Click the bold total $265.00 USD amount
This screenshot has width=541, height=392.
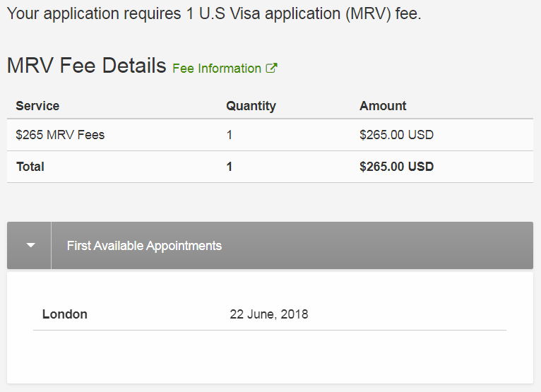tap(396, 167)
